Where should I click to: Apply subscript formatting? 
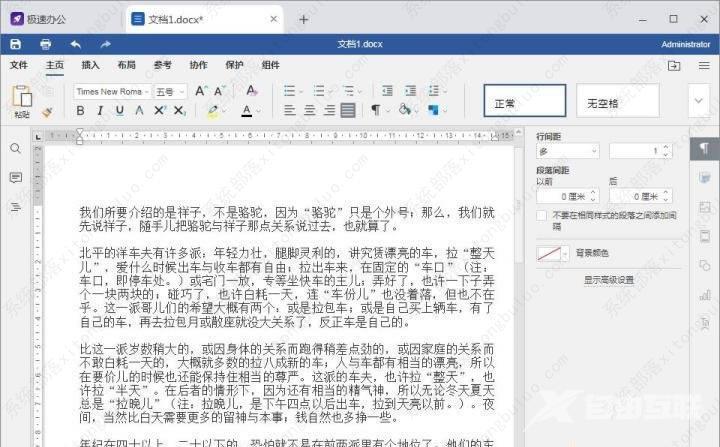(180, 110)
